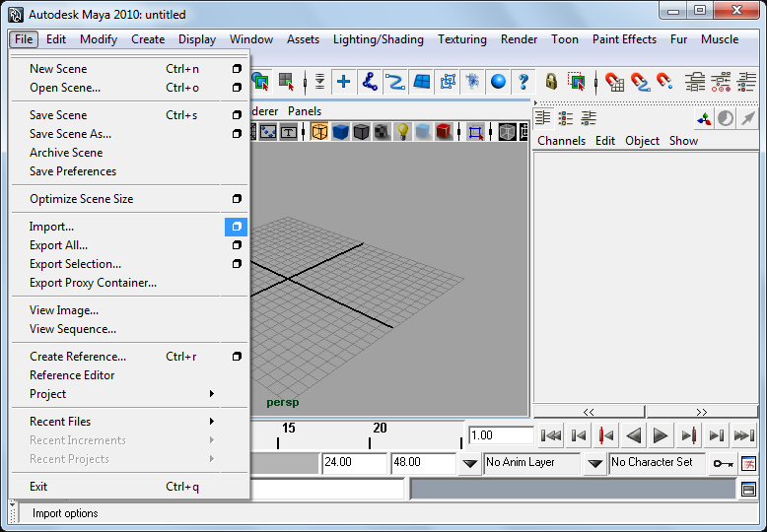Screen dimensions: 767x532
Task: Toggle channel box manipulators icon
Action: (x=704, y=118)
